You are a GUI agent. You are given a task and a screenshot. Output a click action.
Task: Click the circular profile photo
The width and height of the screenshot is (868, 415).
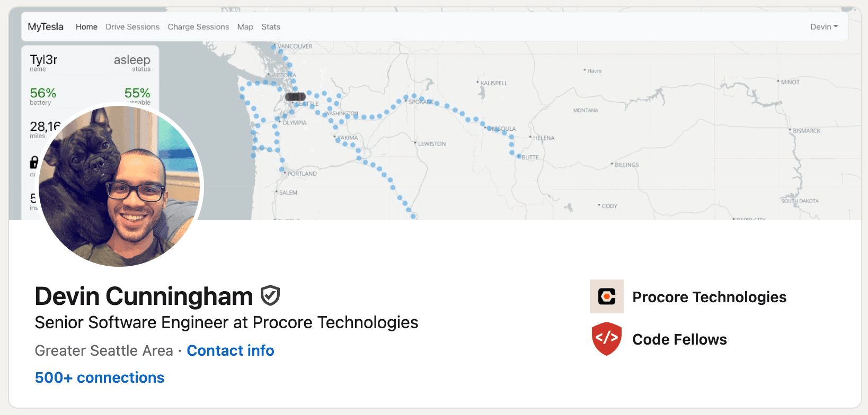tap(120, 185)
